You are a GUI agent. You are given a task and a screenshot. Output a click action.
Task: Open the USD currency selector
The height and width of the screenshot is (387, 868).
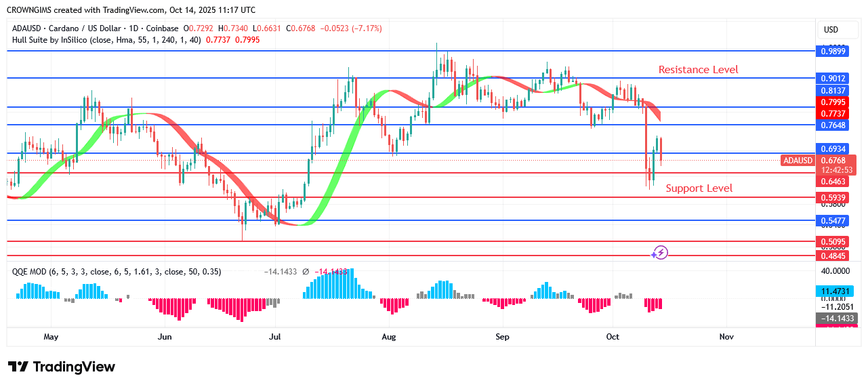tap(831, 30)
